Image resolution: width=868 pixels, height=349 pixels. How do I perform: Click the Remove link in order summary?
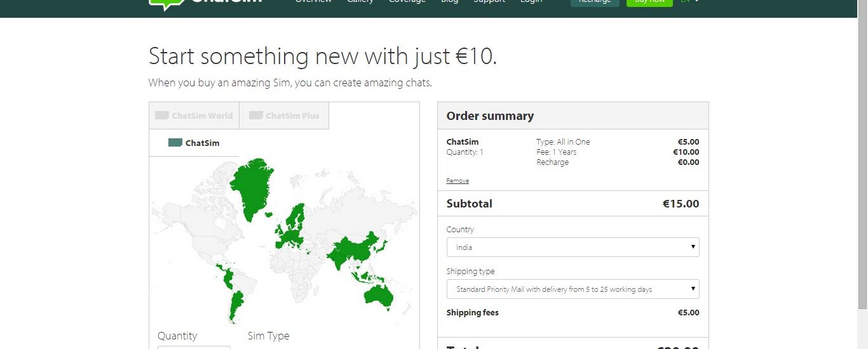(x=458, y=181)
